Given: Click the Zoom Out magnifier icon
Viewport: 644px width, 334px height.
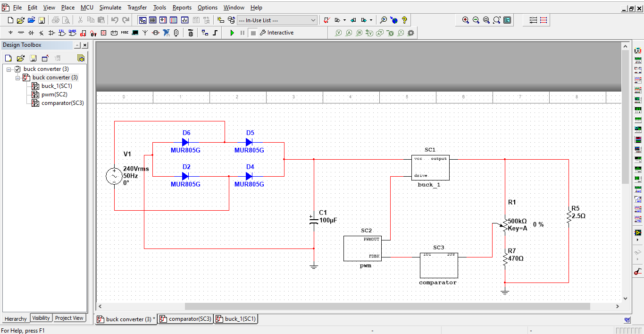Looking at the screenshot, I should point(476,20).
